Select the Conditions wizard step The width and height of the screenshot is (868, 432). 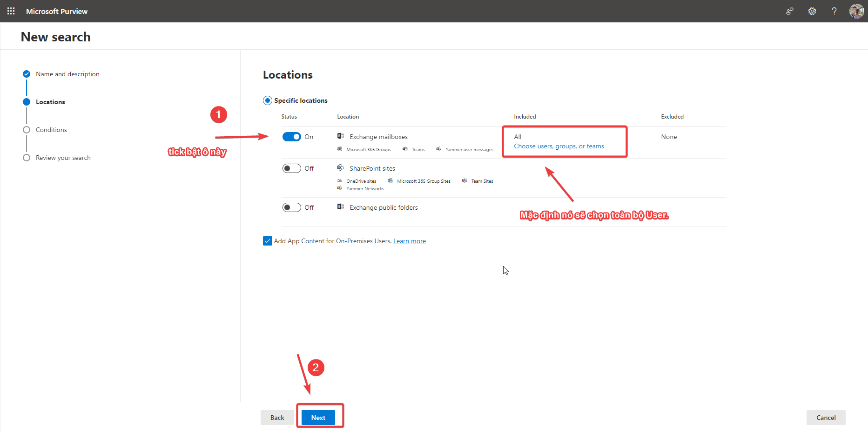[x=51, y=130]
